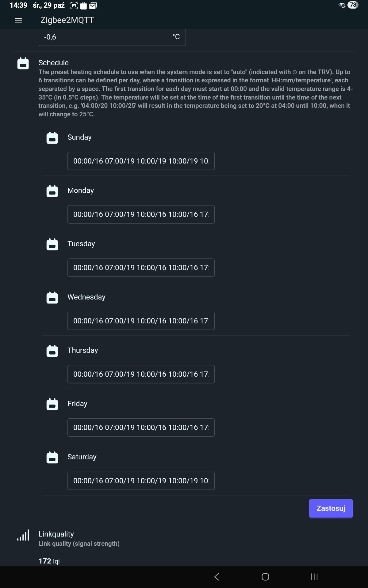The width and height of the screenshot is (368, 588).
Task: Open the Android recent apps button
Action: coord(314,577)
